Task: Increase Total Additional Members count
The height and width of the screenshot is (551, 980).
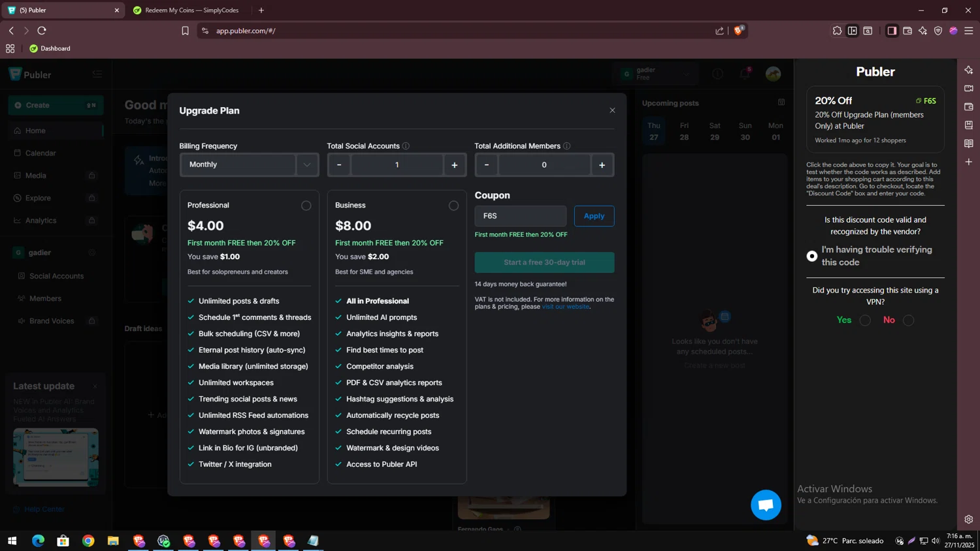Action: point(602,165)
